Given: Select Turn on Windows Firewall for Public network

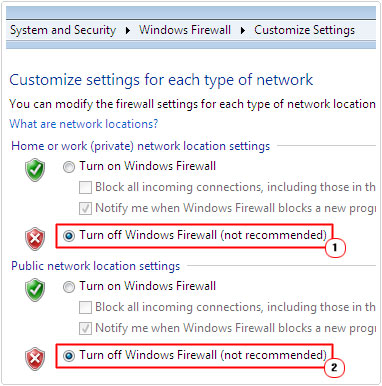Looking at the screenshot, I should 69,287.
